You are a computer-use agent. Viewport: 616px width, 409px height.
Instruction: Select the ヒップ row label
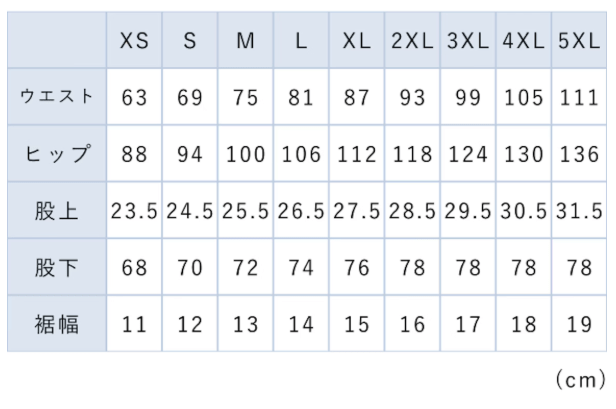(58, 155)
